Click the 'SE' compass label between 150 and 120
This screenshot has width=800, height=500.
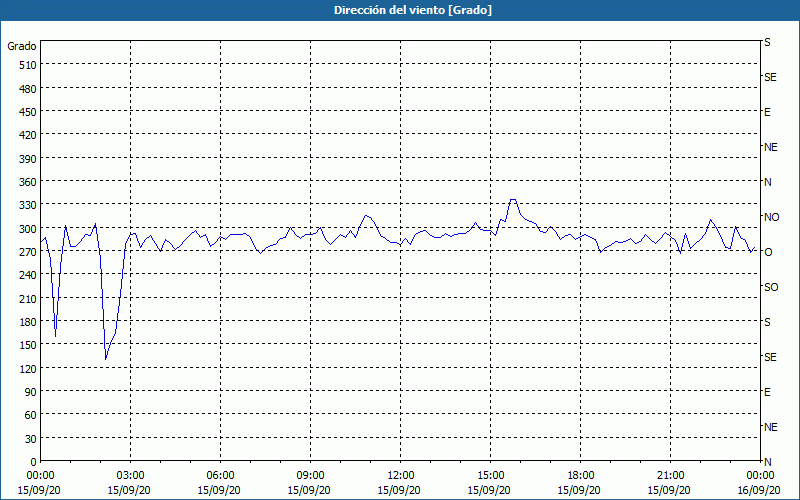[x=770, y=357]
